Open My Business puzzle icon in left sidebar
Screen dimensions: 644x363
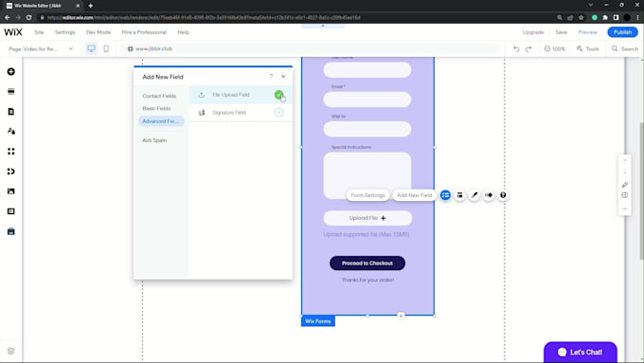(x=11, y=171)
